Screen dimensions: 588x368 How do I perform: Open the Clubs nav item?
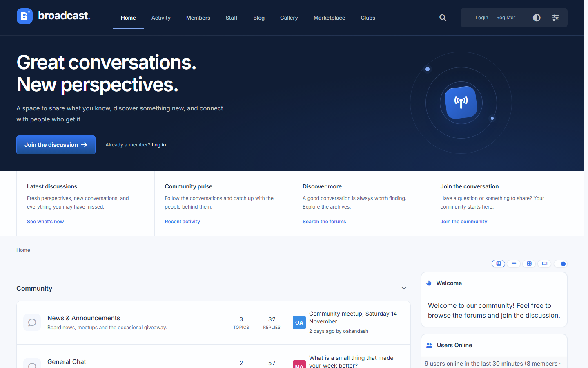pos(368,18)
